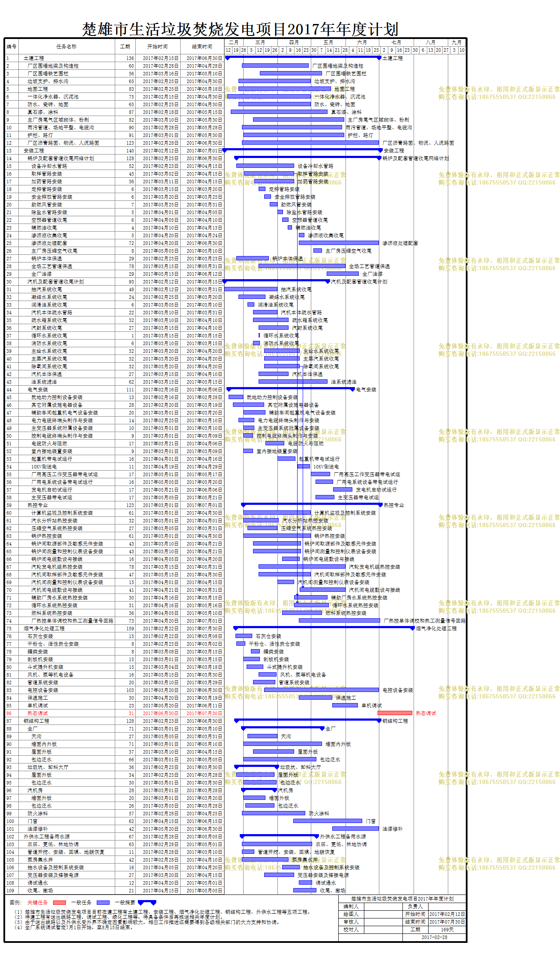
Task: Select 烟气净化处理工程 in task name column
Action: coord(44,629)
